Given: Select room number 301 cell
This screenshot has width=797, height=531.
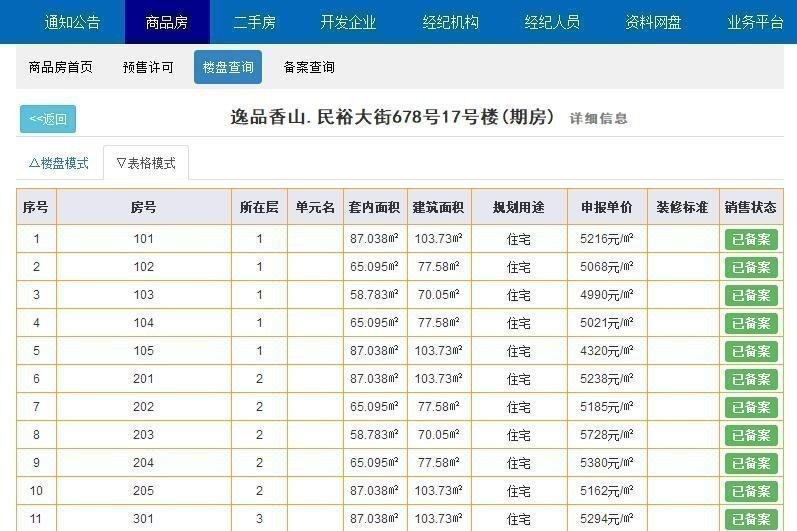Looking at the screenshot, I should (143, 518).
